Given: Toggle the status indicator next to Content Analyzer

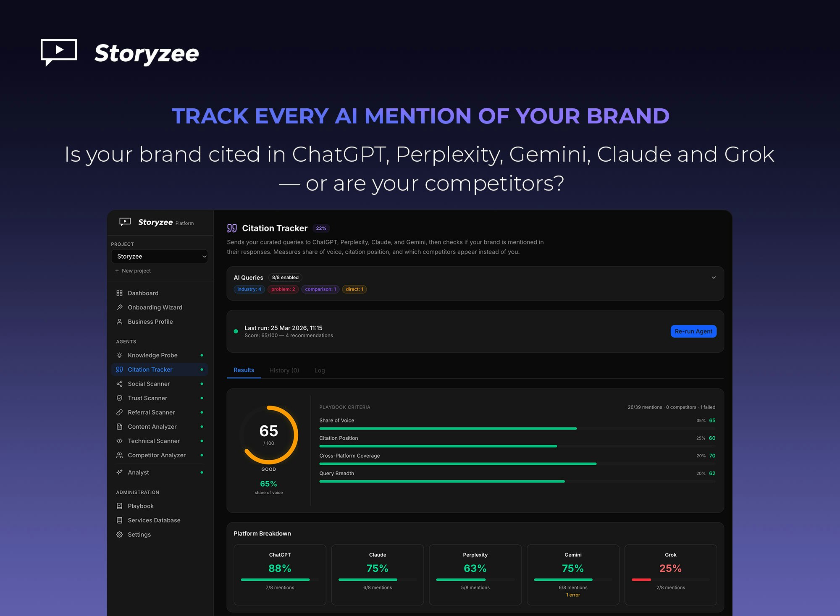Looking at the screenshot, I should [203, 427].
